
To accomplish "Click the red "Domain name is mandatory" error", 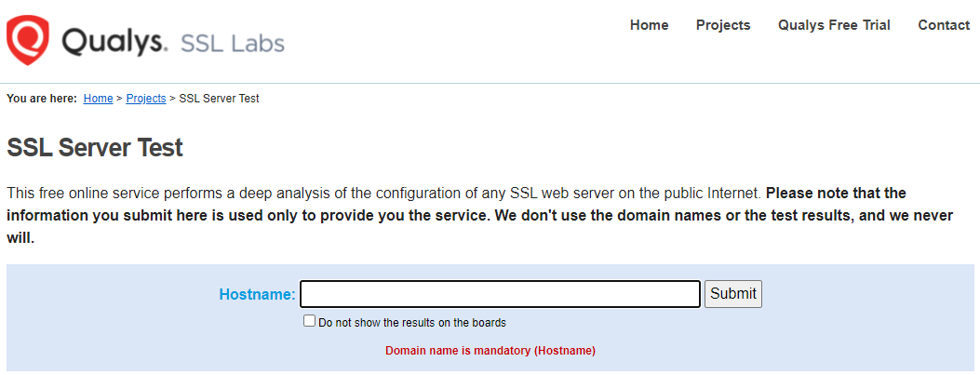I will point(490,351).
